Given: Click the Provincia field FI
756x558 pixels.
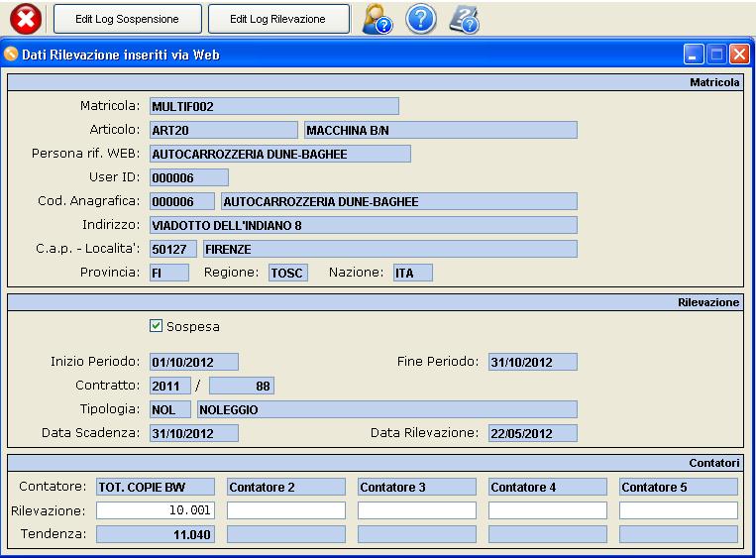Looking at the screenshot, I should coord(169,273).
